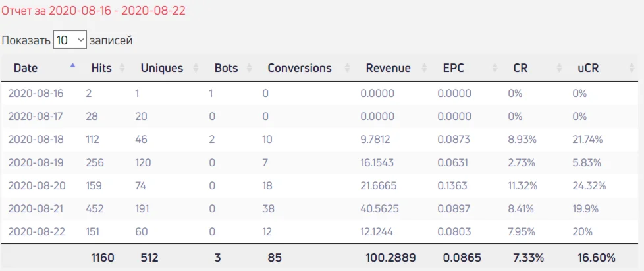The width and height of the screenshot is (644, 271).
Task: Sort the table by uCR column
Action: pos(588,68)
